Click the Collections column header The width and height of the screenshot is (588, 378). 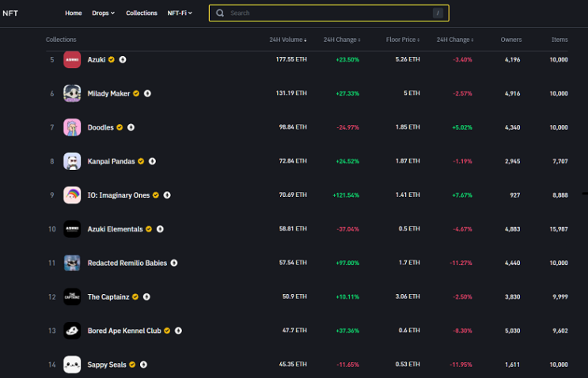click(x=61, y=40)
